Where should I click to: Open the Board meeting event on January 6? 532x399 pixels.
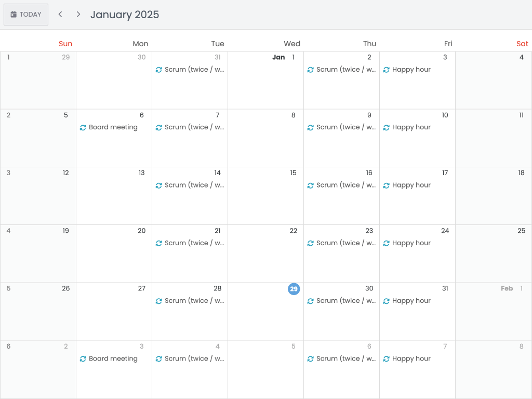tap(112, 127)
